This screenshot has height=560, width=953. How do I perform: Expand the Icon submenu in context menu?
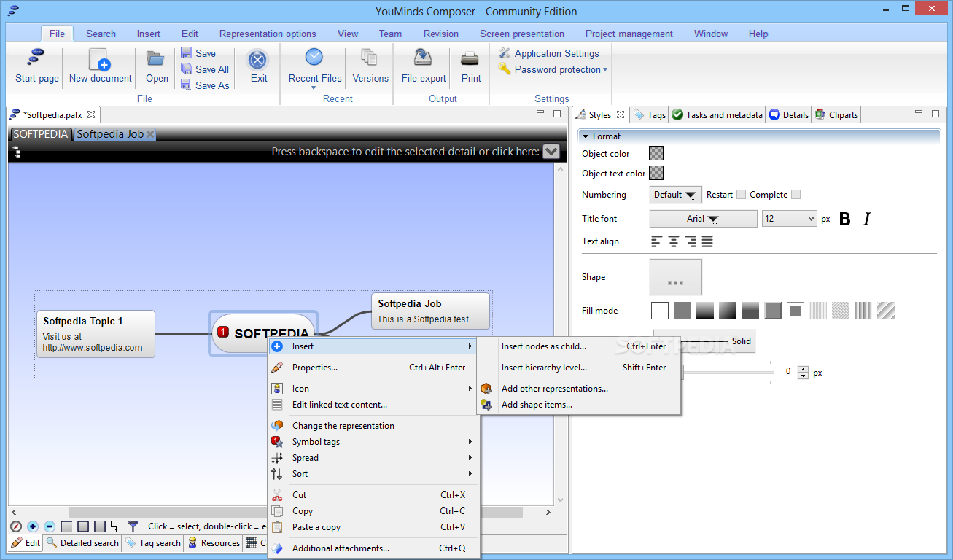coord(373,389)
